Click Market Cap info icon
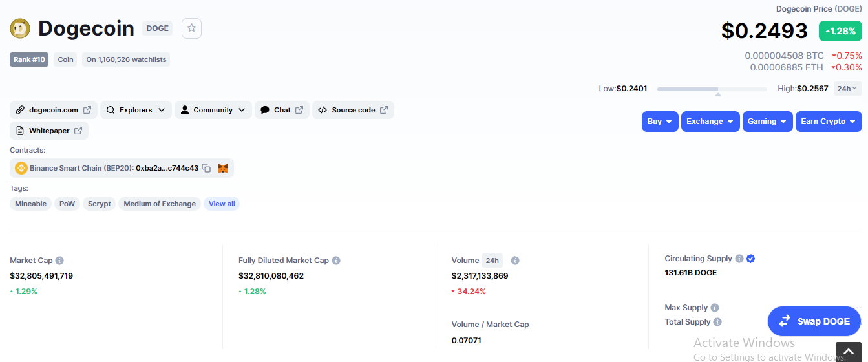 [x=59, y=261]
